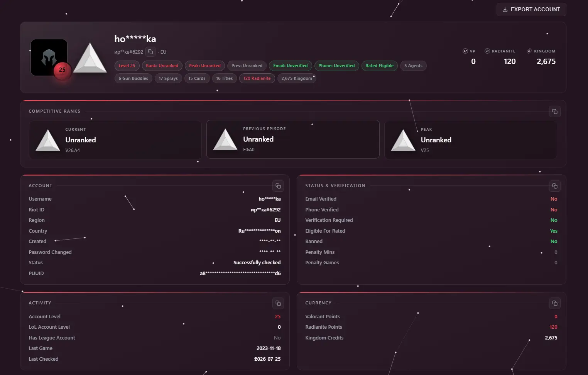Click the Kingdom Credits value 2,675
This screenshot has height=375, width=588.
pos(551,338)
